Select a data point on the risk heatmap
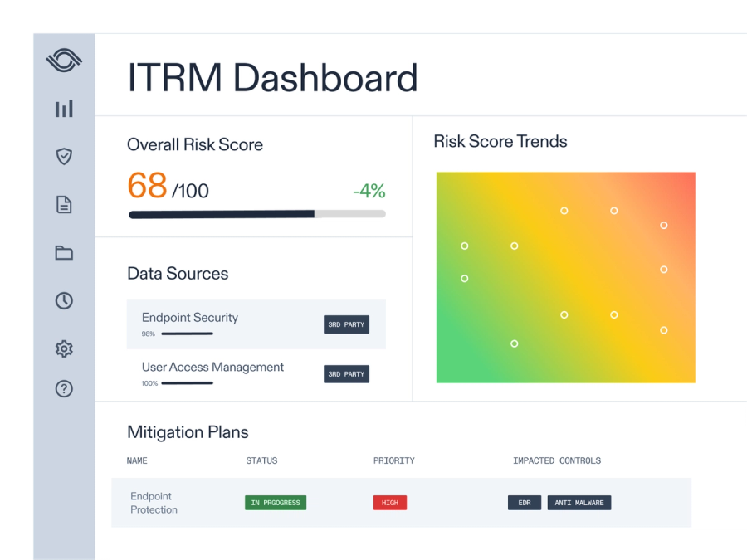 point(564,212)
